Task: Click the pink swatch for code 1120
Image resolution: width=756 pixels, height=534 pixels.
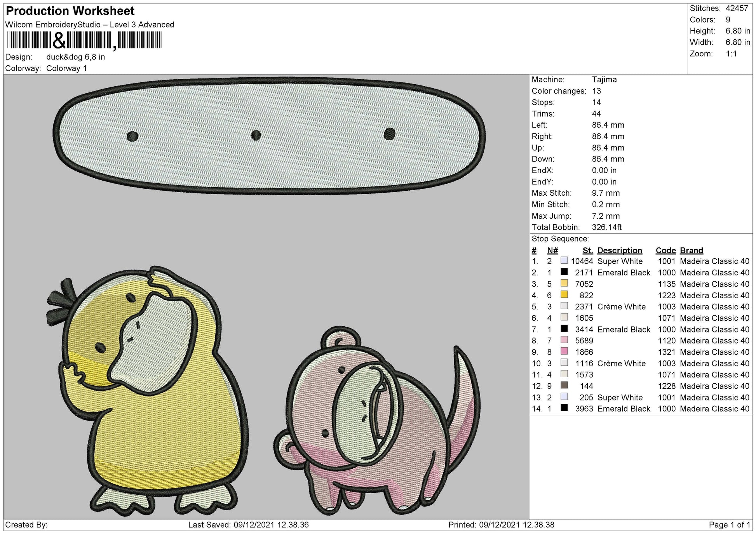Action: pyautogui.click(x=564, y=340)
